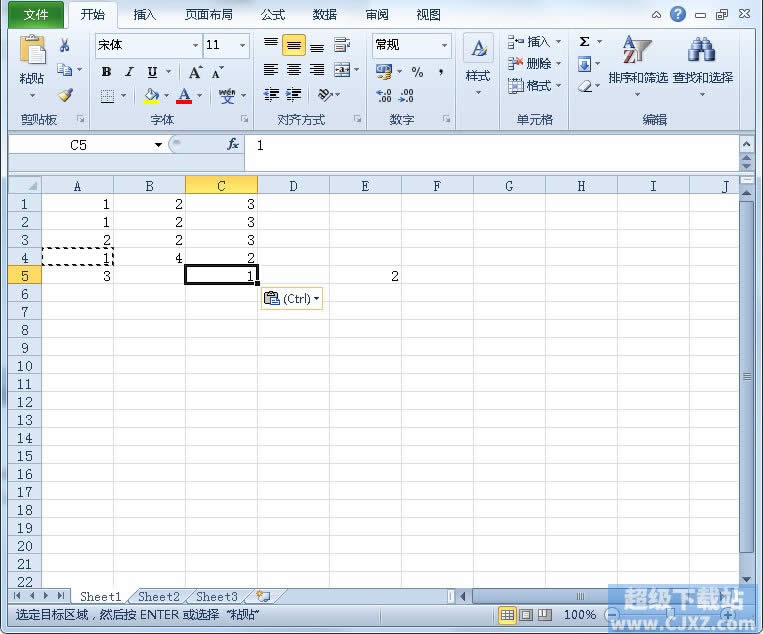This screenshot has width=763, height=634.
Task: Click the Paste clipboard icon
Action: (x=32, y=51)
